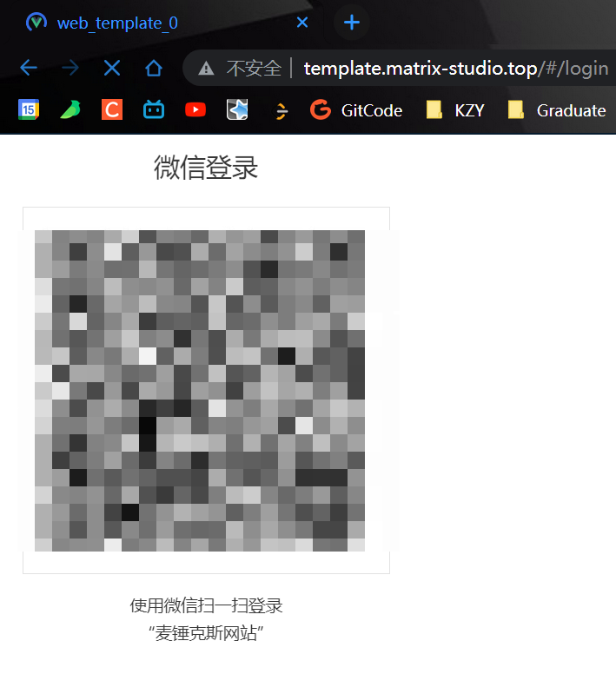Screen dimensions: 616x674
Task: Close the web_template_0 tab
Action: (x=302, y=23)
